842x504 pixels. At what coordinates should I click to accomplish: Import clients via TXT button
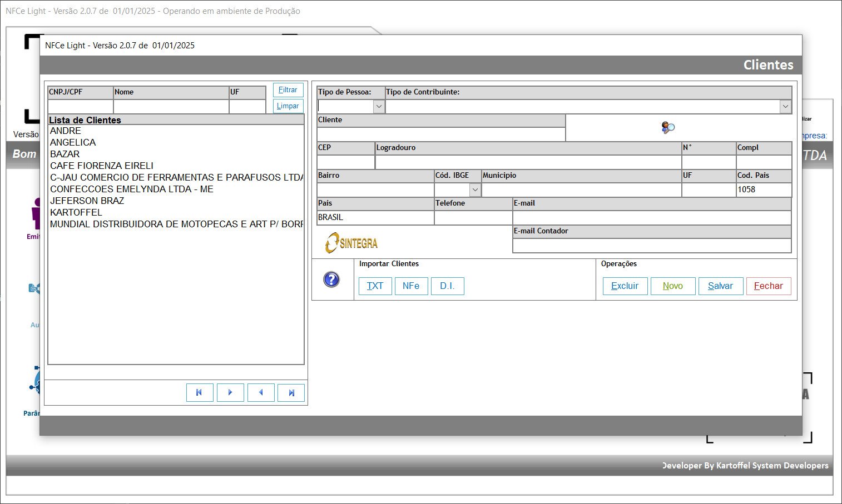click(375, 286)
